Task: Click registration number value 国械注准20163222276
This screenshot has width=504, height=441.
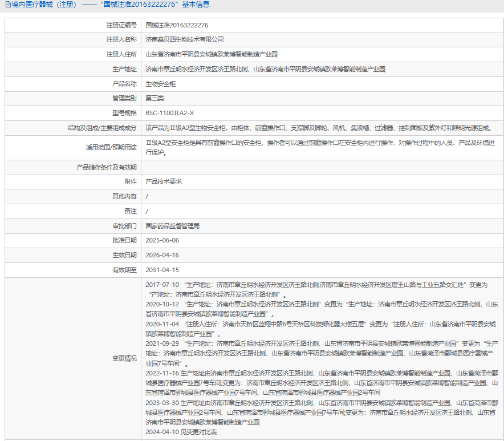Action: point(177,25)
